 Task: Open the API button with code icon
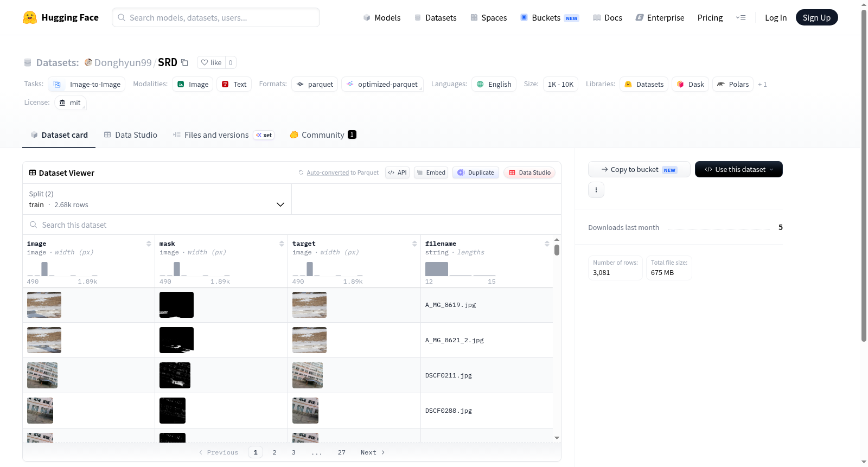(397, 172)
